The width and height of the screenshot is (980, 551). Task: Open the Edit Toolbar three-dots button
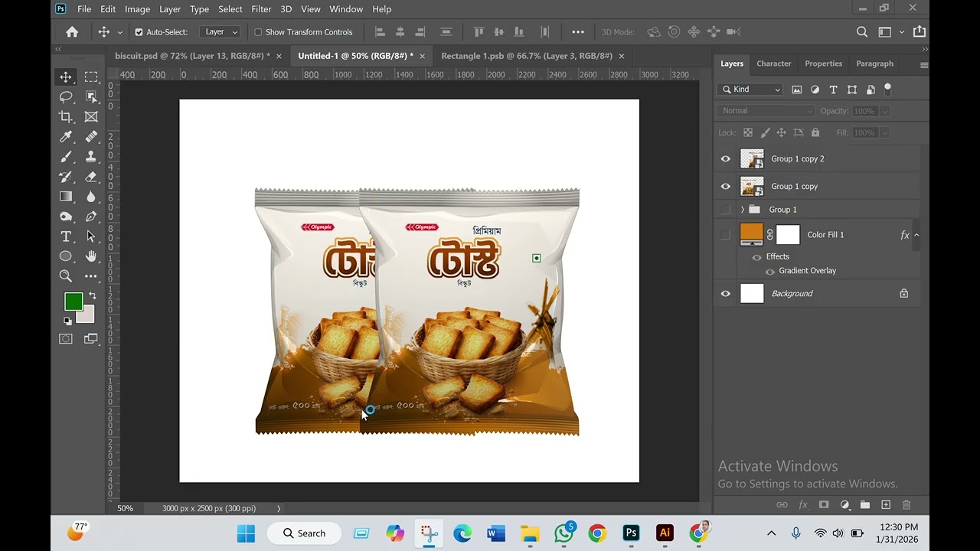click(91, 276)
